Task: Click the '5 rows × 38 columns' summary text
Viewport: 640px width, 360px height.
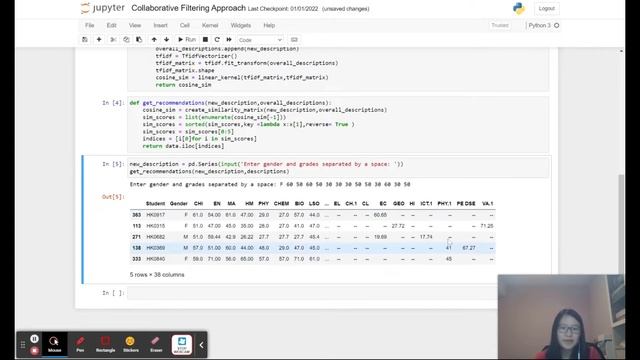Action: coord(157,275)
